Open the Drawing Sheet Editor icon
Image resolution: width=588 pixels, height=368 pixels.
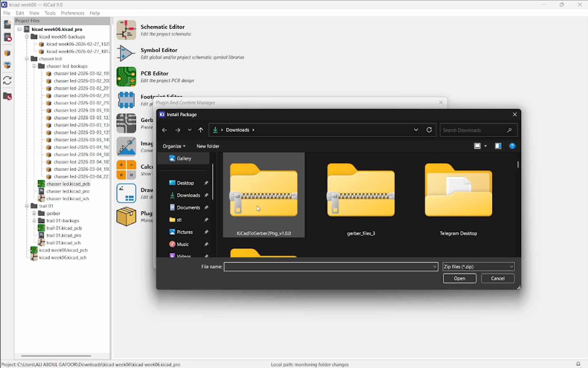(x=126, y=193)
